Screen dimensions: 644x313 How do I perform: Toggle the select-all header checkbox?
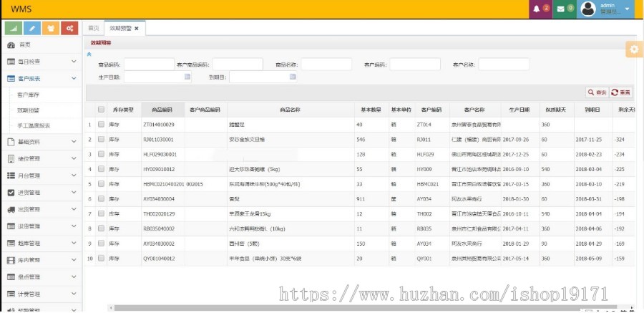(x=101, y=110)
